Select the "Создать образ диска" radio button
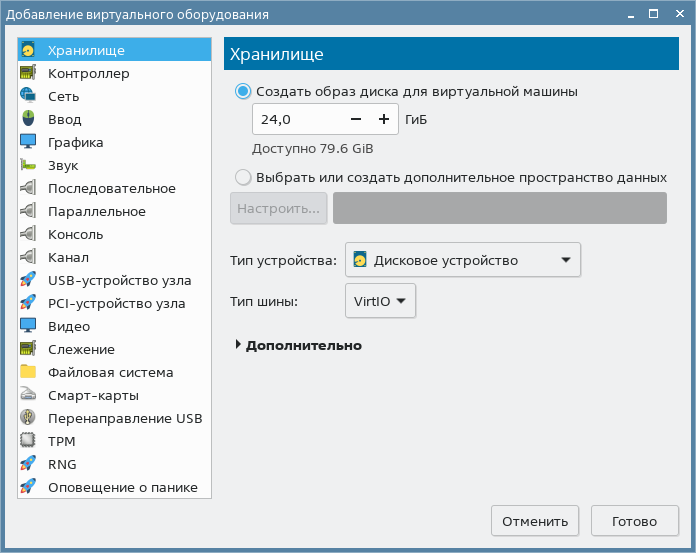The image size is (696, 553). click(x=243, y=91)
